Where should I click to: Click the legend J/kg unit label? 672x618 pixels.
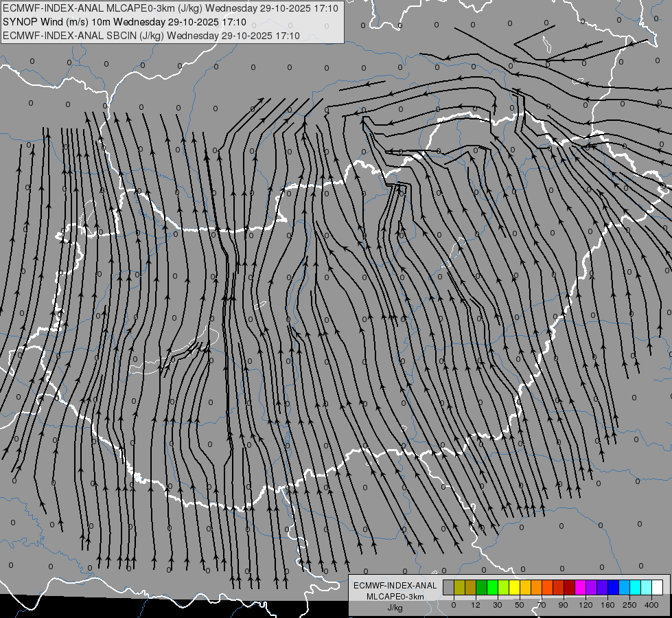click(395, 608)
